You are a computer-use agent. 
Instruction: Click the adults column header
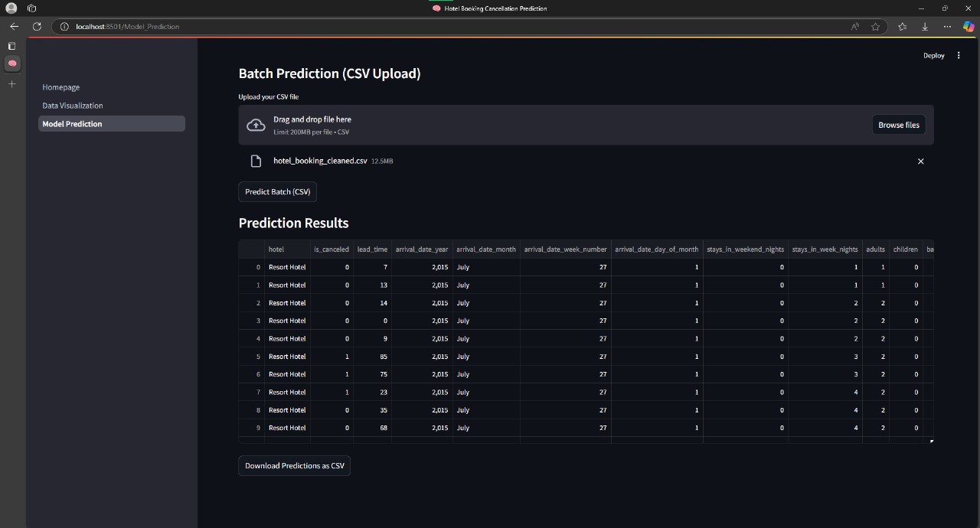pos(876,249)
